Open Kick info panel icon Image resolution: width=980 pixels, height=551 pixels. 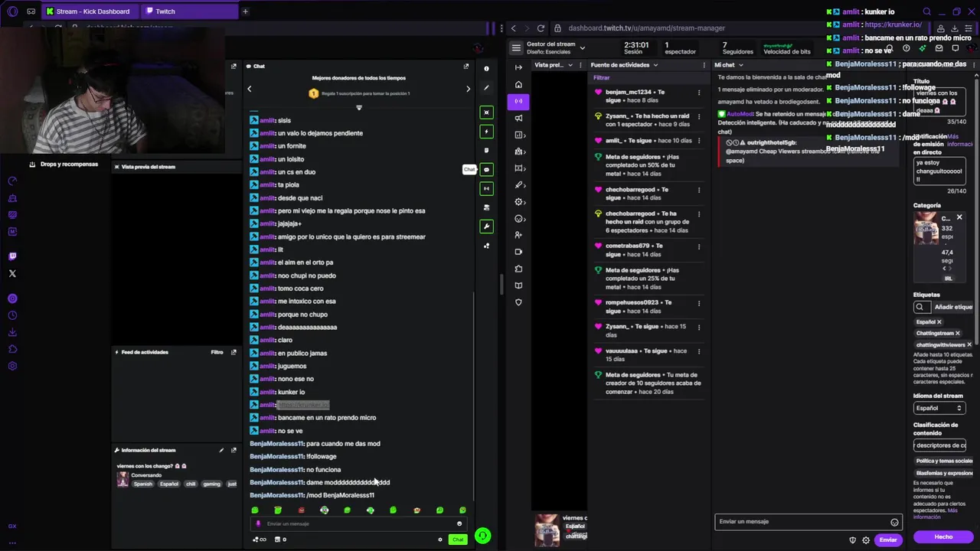[486, 69]
